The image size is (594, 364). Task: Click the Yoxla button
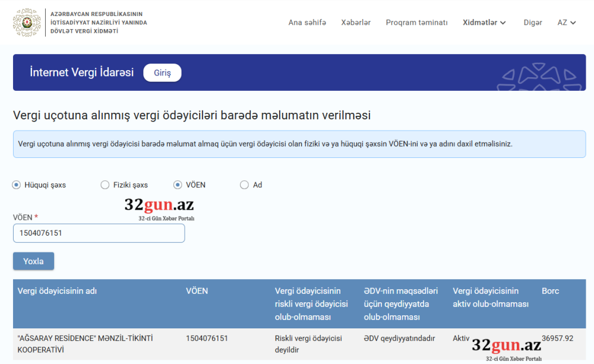pyautogui.click(x=33, y=261)
